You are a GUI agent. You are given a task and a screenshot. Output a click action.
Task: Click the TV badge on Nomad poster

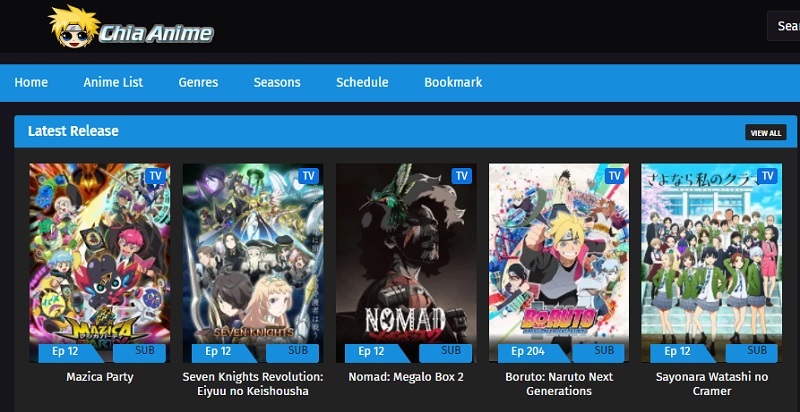pos(462,176)
